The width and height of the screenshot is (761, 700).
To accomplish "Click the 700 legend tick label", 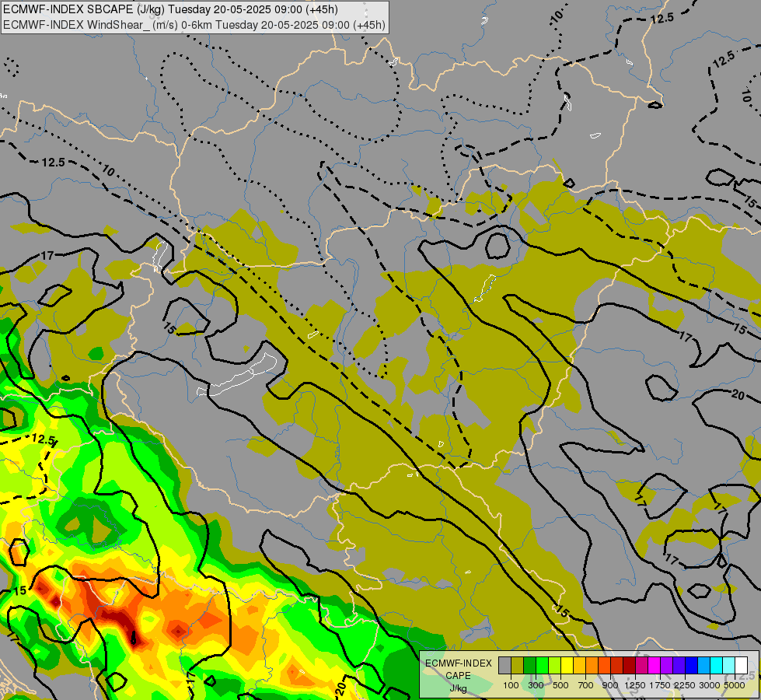I will pyautogui.click(x=586, y=685).
